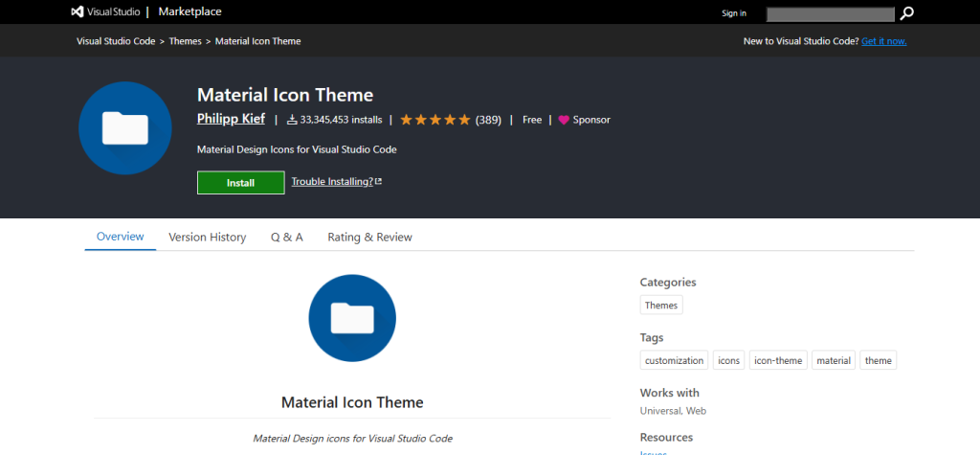Click the italic Material Design icons tagline
Image resolution: width=980 pixels, height=455 pixels.
[352, 439]
